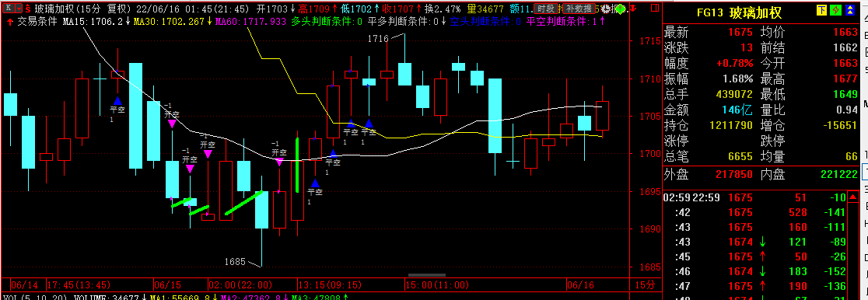Collapse indicator row via red up arrow

tap(11, 22)
